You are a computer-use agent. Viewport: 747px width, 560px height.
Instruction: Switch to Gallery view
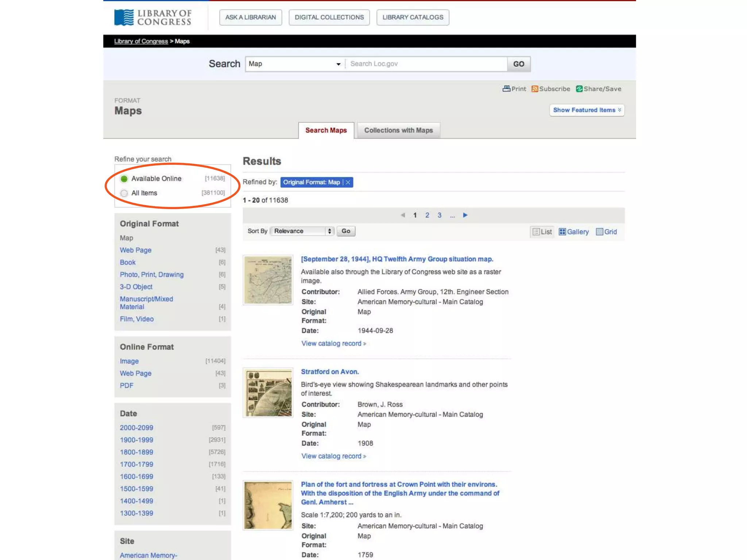pos(574,232)
